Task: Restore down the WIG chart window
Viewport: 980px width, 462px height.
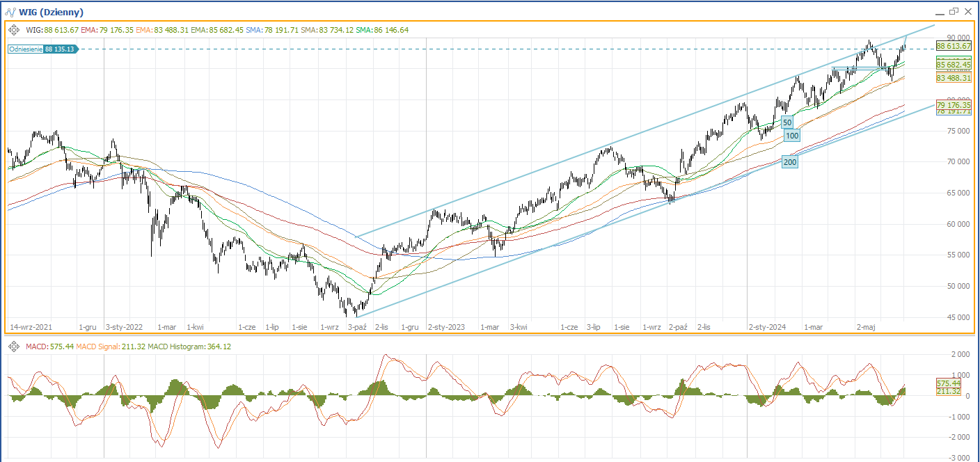Action: click(954, 12)
